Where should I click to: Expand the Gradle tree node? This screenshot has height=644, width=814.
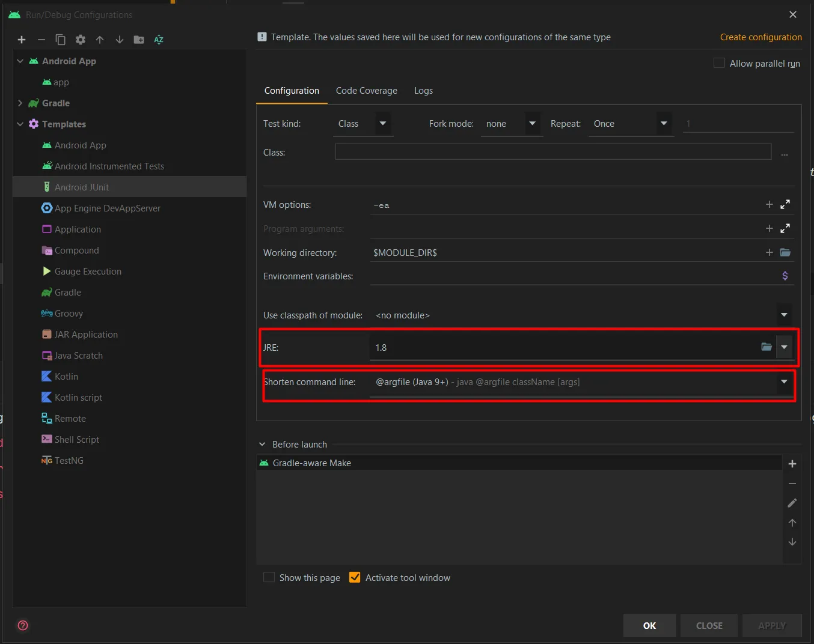tap(20, 103)
